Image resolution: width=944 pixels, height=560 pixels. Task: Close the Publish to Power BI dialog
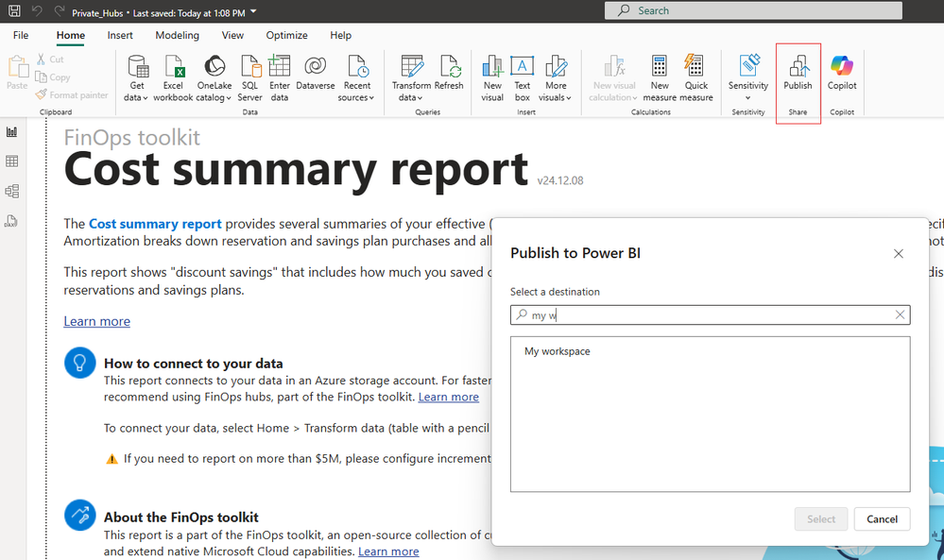[899, 254]
